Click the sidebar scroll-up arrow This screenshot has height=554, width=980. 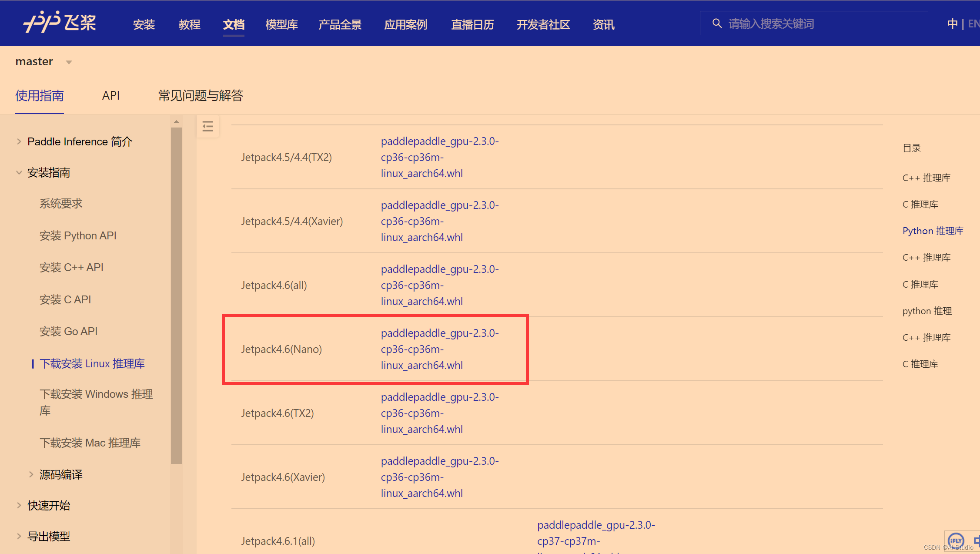(176, 122)
